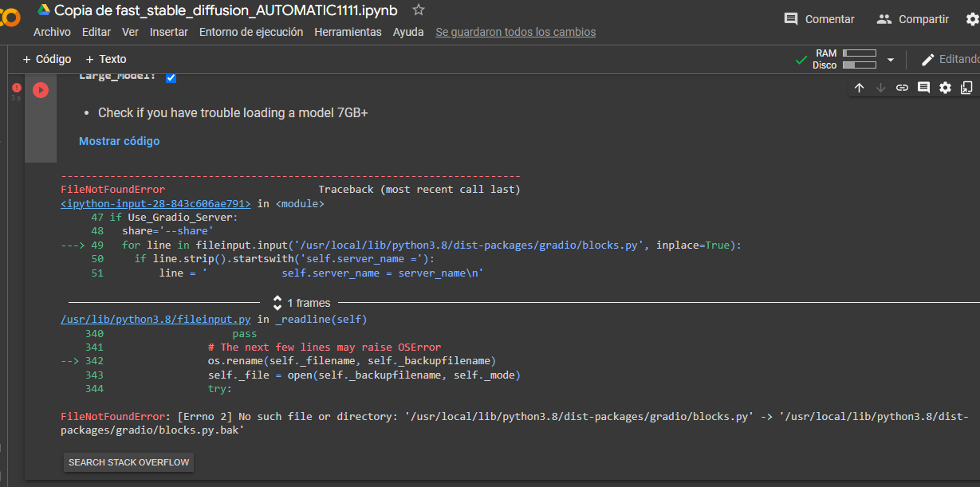Click line 47 'if Use_Gradio_Server:' text

click(x=174, y=217)
